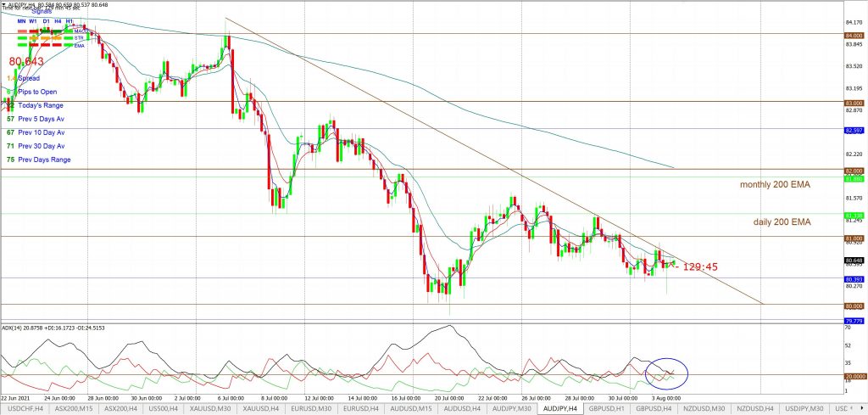The height and width of the screenshot is (415, 868).
Task: Click the current price label 80.648
Action: (x=854, y=261)
